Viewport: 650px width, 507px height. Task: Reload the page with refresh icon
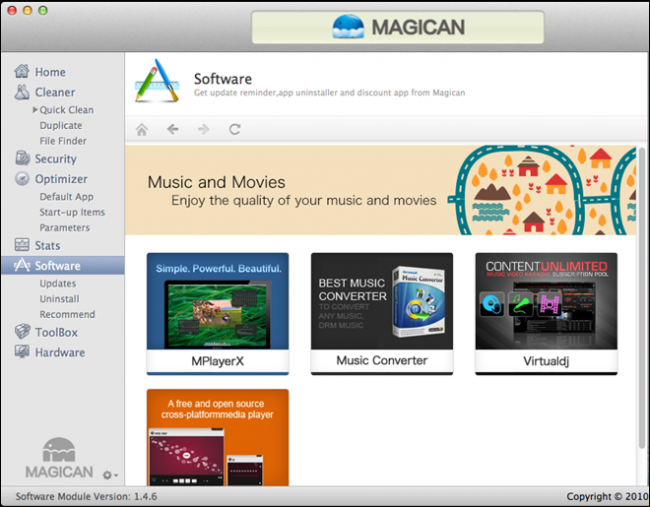pos(235,129)
